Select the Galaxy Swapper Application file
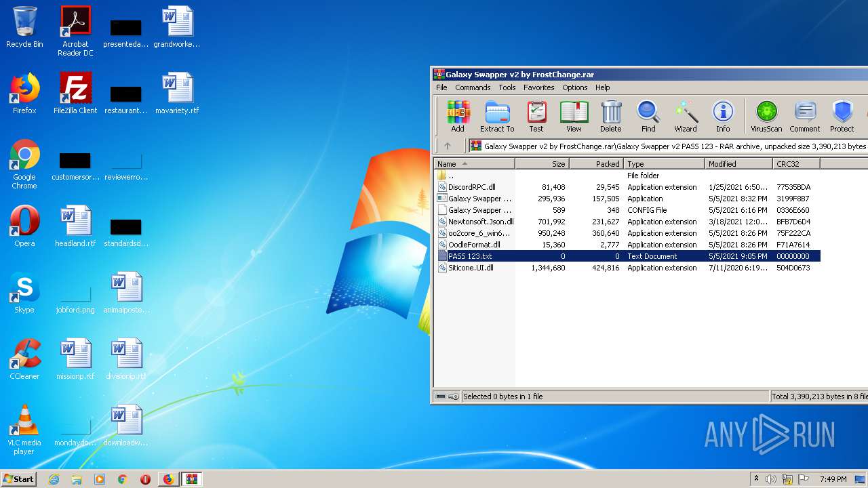Viewport: 868px width, 488px height. point(627,199)
